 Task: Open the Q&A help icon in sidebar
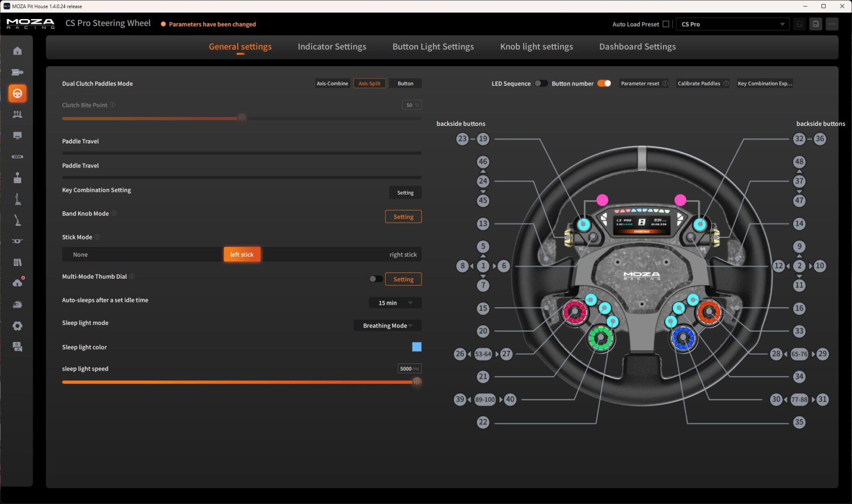[17, 347]
